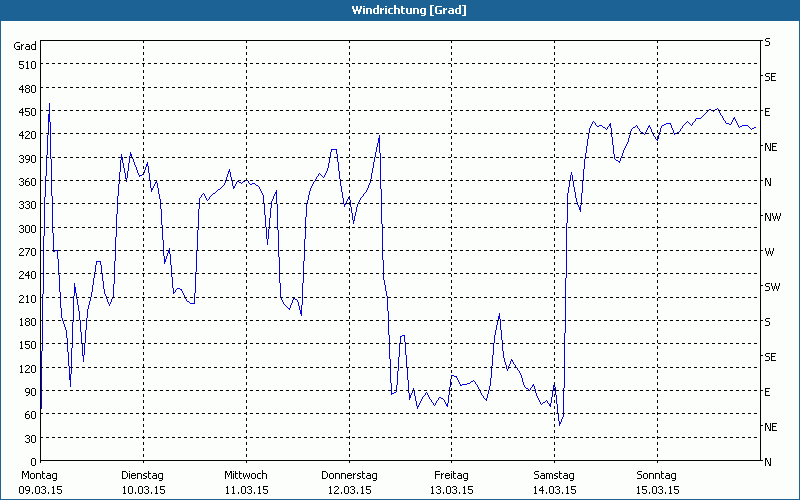
Task: Click the 'Mittwoch' day label
Action: 245,475
